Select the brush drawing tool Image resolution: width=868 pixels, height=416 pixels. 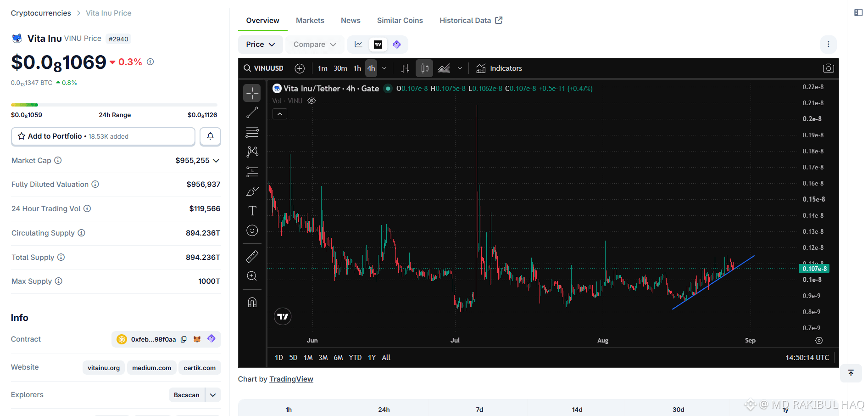[252, 191]
